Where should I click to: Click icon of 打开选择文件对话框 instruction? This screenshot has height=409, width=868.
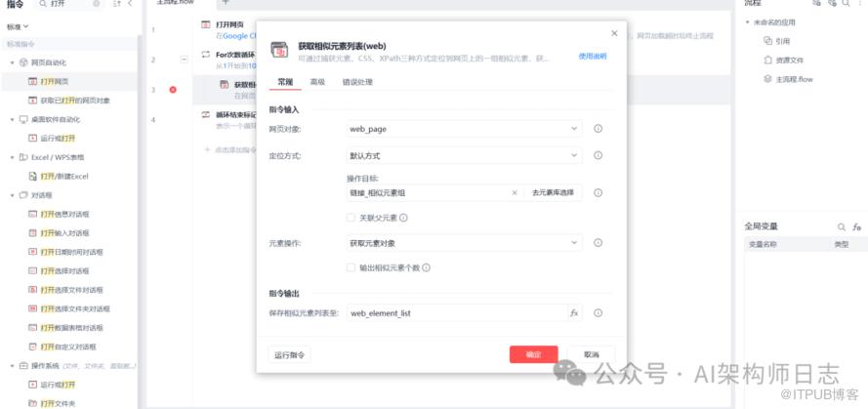(x=32, y=290)
